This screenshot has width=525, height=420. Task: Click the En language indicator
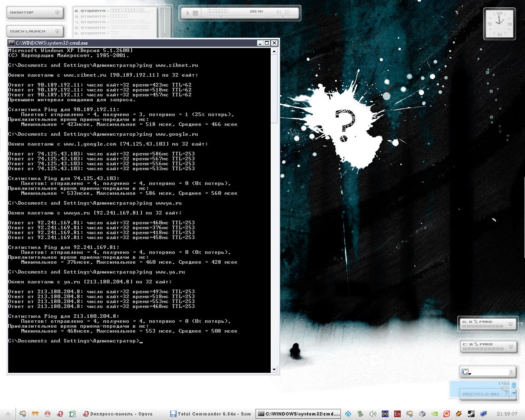click(397, 414)
